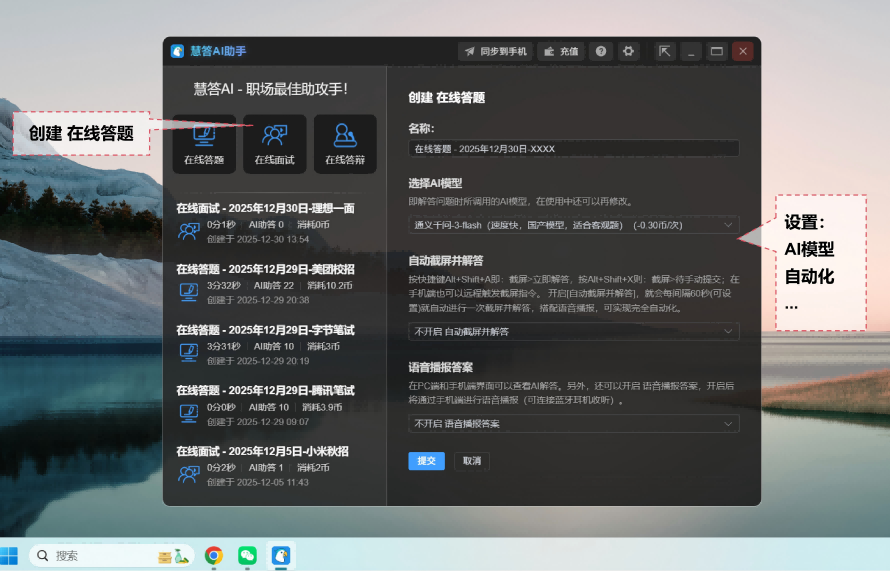Open the help question mark icon
Viewport: 890px width, 571px height.
pos(600,51)
